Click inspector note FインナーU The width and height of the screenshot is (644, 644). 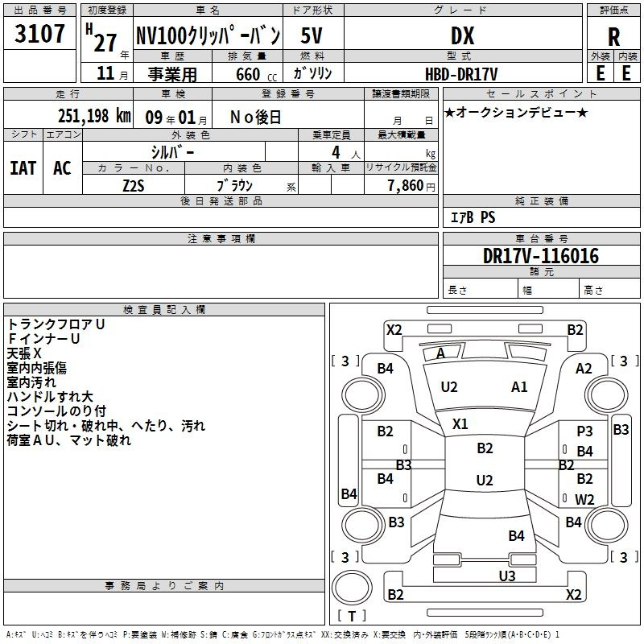43,338
